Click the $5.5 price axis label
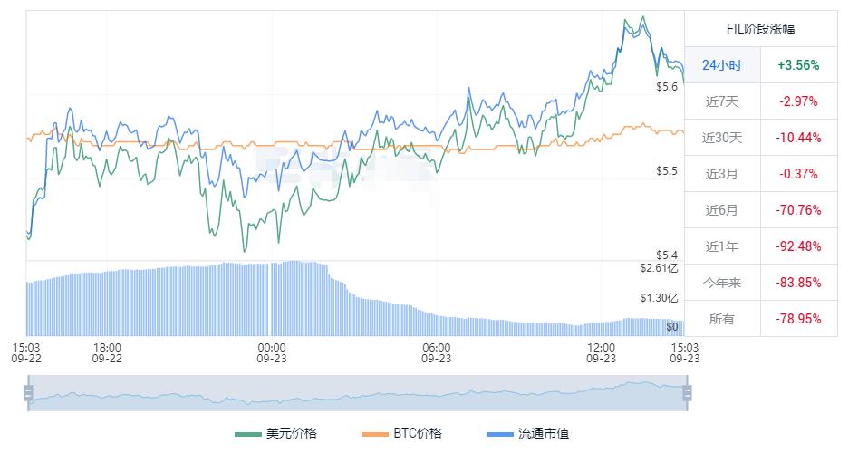The width and height of the screenshot is (868, 453). click(666, 171)
